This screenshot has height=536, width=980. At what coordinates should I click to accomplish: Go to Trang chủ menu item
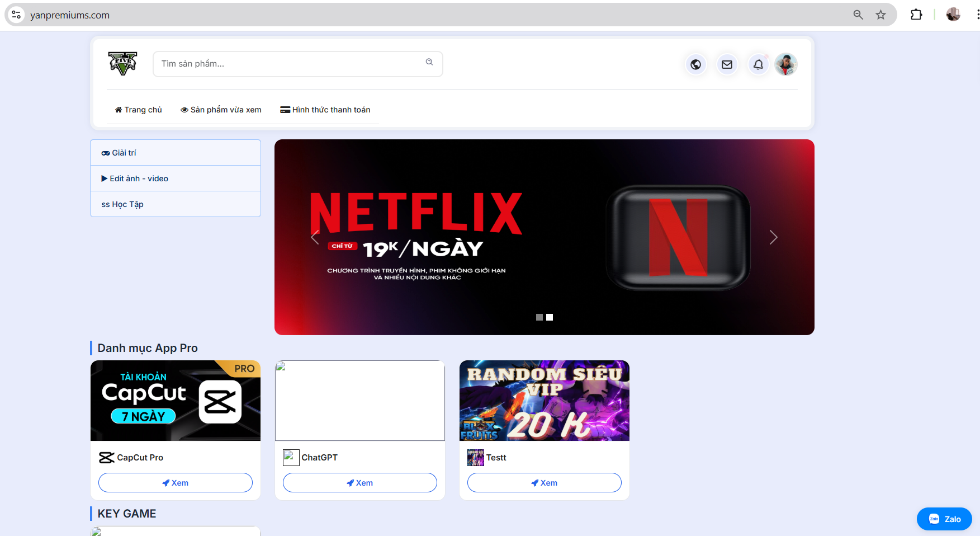pos(139,110)
